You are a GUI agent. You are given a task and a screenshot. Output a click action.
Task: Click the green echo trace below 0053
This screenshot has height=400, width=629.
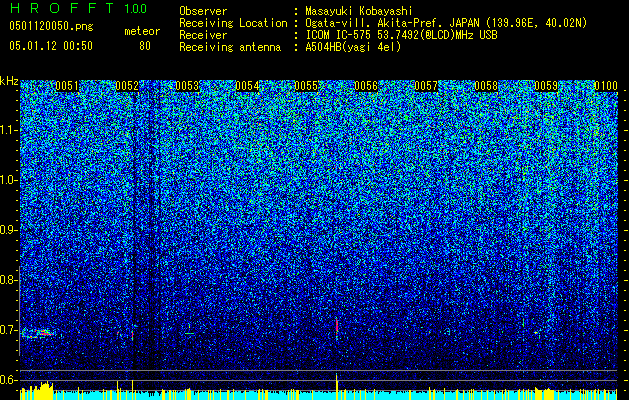(189, 331)
